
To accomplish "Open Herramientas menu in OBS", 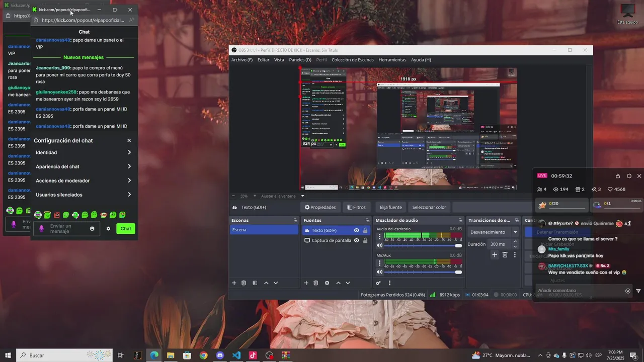I will coord(392,60).
